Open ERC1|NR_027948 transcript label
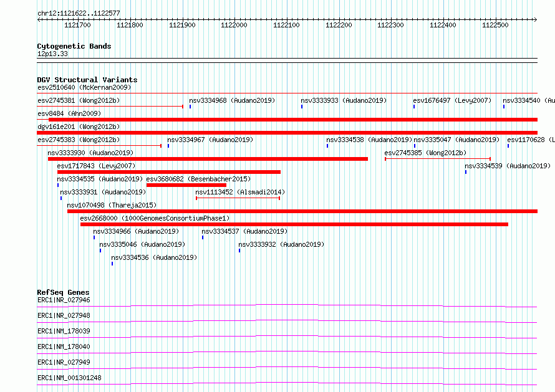This screenshot has width=555, height=392. (x=64, y=315)
